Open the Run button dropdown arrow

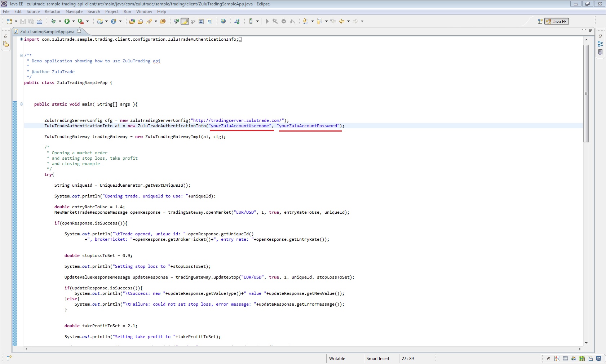(x=74, y=22)
